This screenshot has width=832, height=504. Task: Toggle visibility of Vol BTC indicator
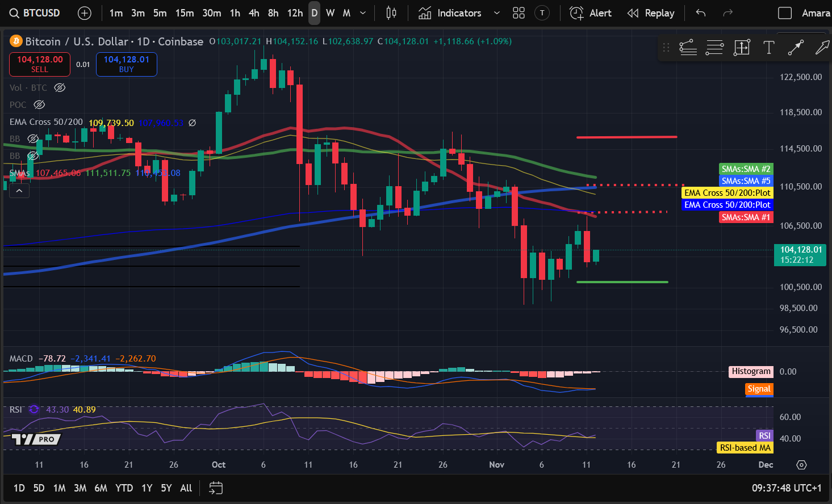click(60, 87)
